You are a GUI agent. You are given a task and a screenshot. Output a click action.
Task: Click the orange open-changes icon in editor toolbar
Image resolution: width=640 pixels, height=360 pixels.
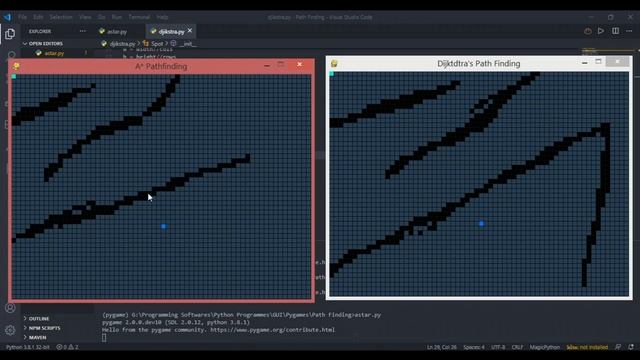588,31
